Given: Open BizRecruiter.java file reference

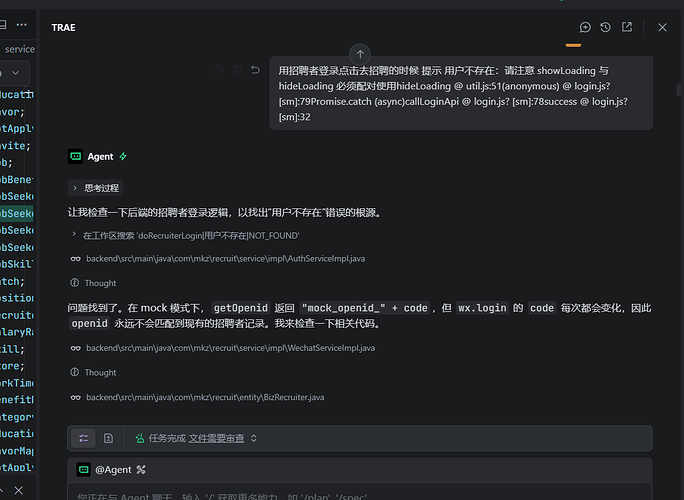Looking at the screenshot, I should click(205, 397).
